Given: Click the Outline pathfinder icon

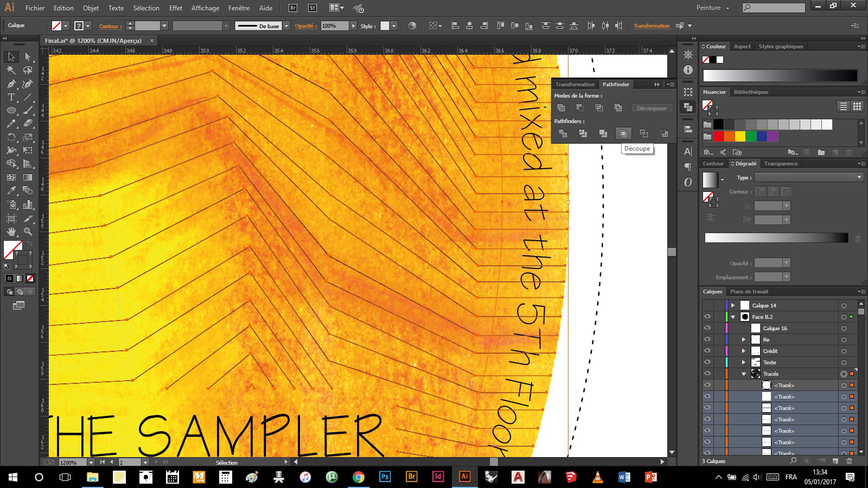Looking at the screenshot, I should (x=644, y=133).
